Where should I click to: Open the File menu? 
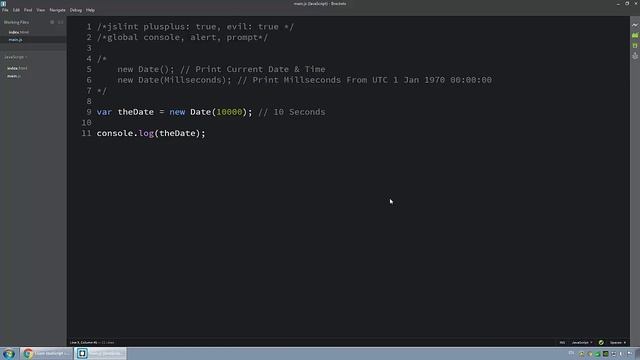coord(5,10)
